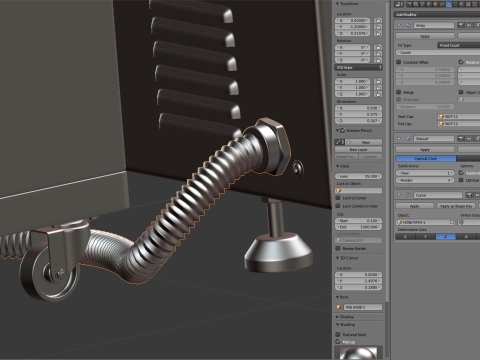Lock the Rotation Y value
Image resolution: width=480 pixels, height=360 pixels.
pyautogui.click(x=378, y=54)
